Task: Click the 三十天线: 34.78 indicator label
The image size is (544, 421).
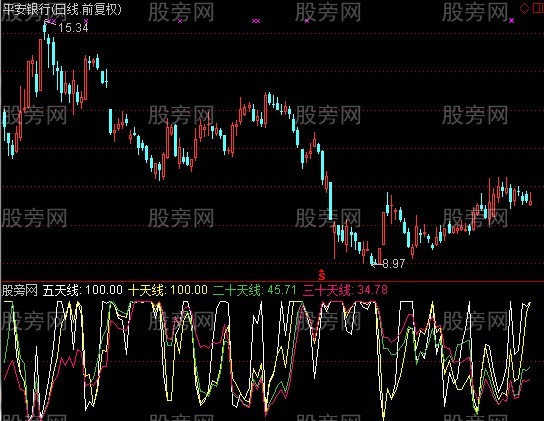Action: [x=345, y=289]
